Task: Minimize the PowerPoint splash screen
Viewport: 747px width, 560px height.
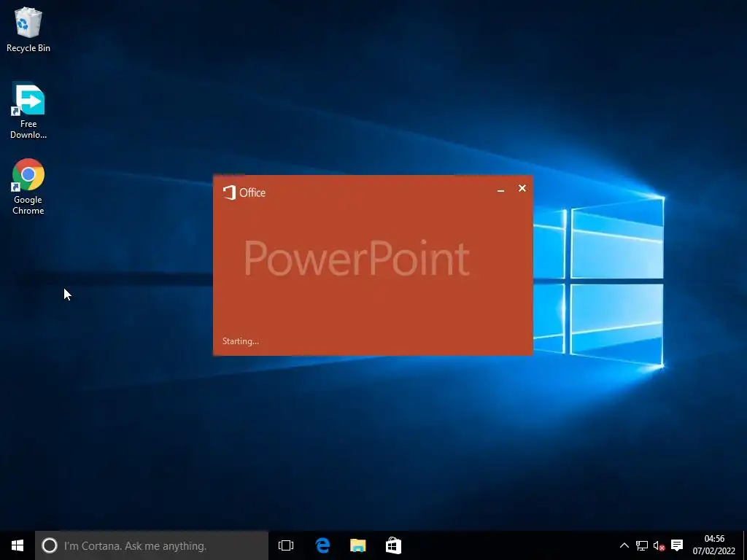Action: (x=500, y=190)
